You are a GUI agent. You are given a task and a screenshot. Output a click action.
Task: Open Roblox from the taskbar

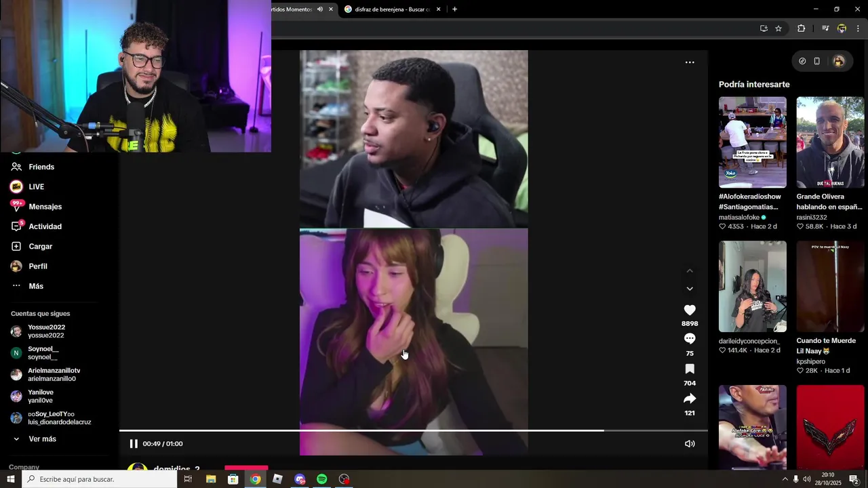(x=277, y=479)
